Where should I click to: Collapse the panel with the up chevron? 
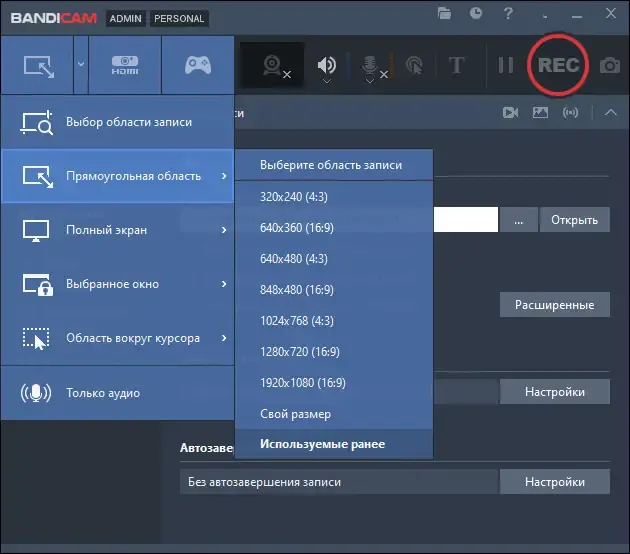coord(611,112)
